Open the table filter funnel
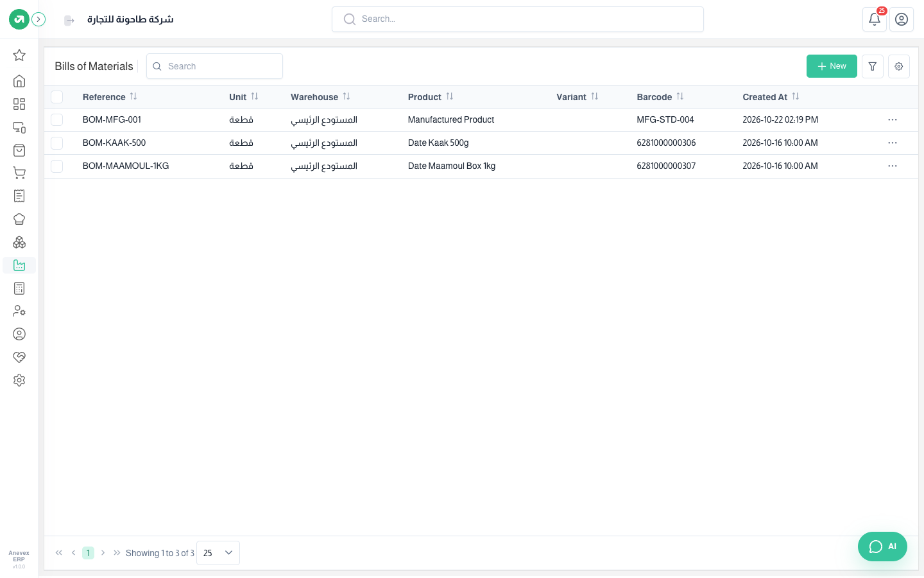Screen dimensions: 924x578 pos(873,66)
